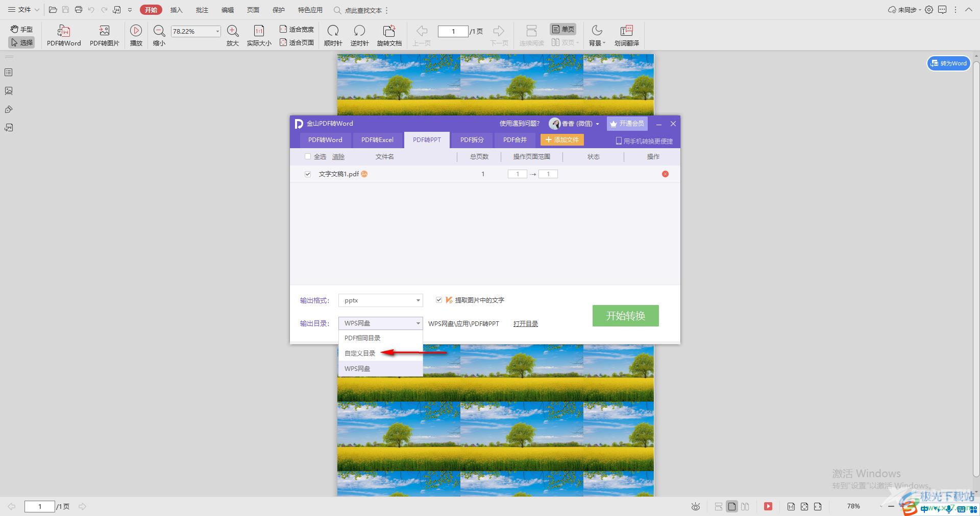
Task: Open file with folder icon
Action: [x=53, y=10]
